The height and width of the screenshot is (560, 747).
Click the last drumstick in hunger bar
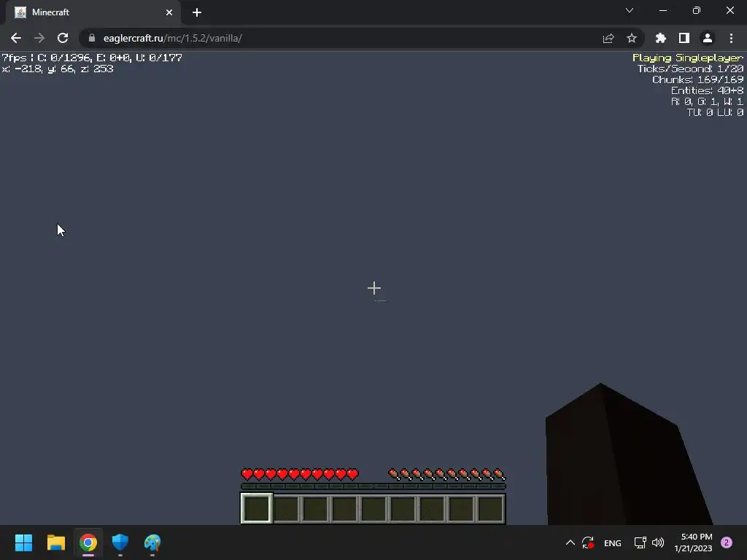499,474
